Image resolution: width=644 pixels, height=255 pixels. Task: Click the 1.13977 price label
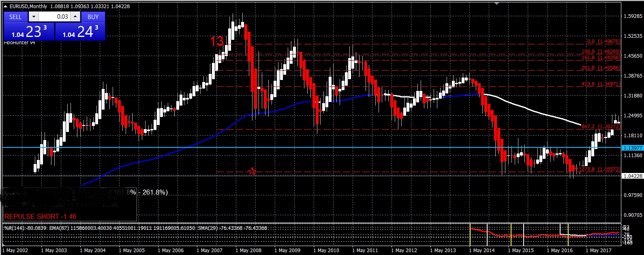633,148
